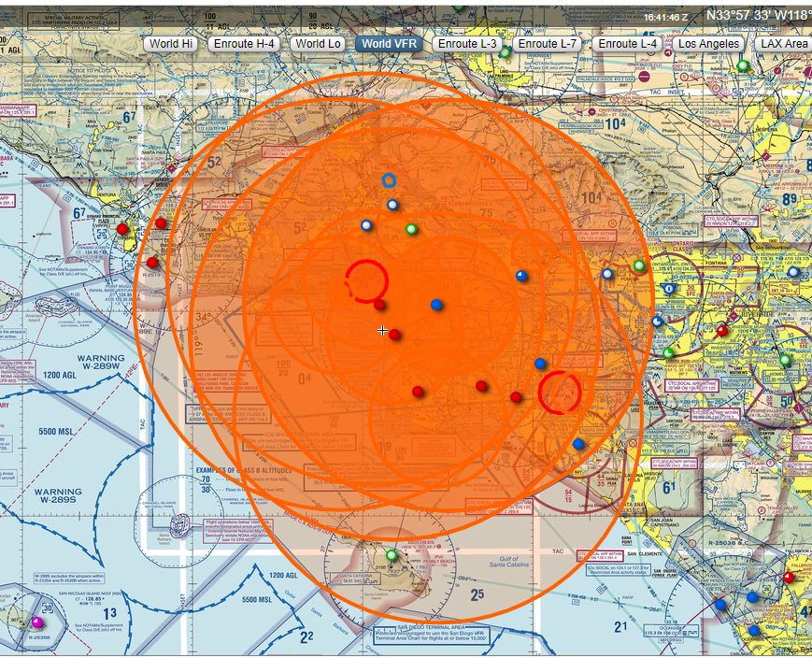Open the red marker just below the large red ring
This screenshot has width=812, height=672.
379,305
